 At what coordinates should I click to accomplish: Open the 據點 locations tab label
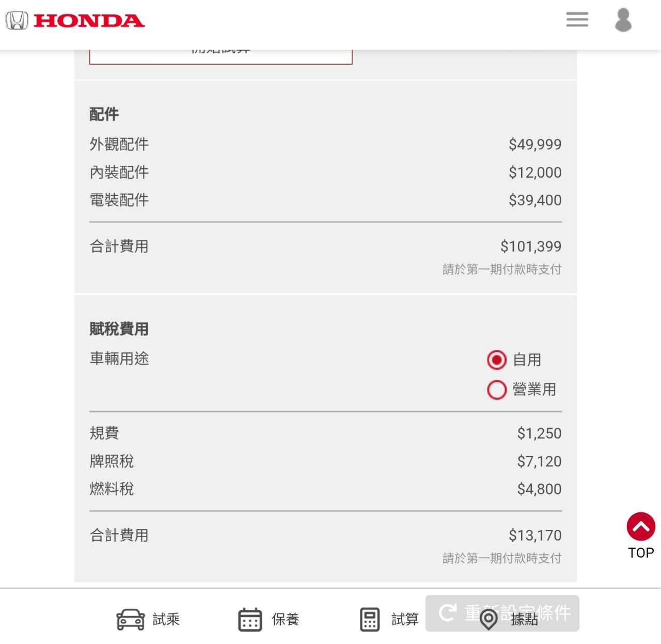[x=525, y=620]
